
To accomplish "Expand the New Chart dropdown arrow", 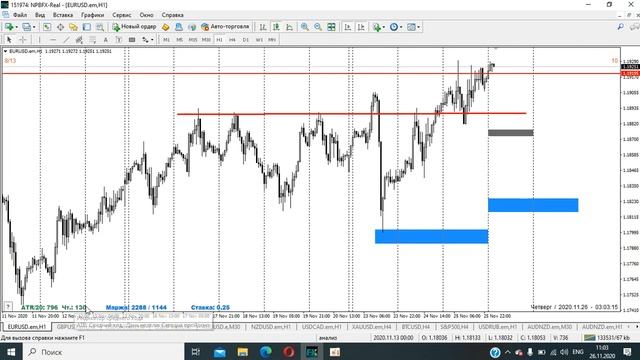I will 16,27.
